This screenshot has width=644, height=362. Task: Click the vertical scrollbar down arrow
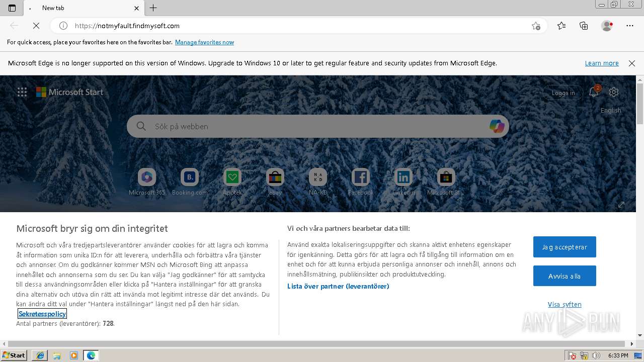click(640, 335)
